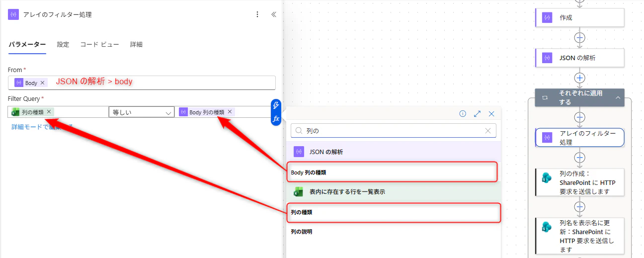Select the 作成 action card in the flow
Image resolution: width=644 pixels, height=258 pixels.
point(579,17)
